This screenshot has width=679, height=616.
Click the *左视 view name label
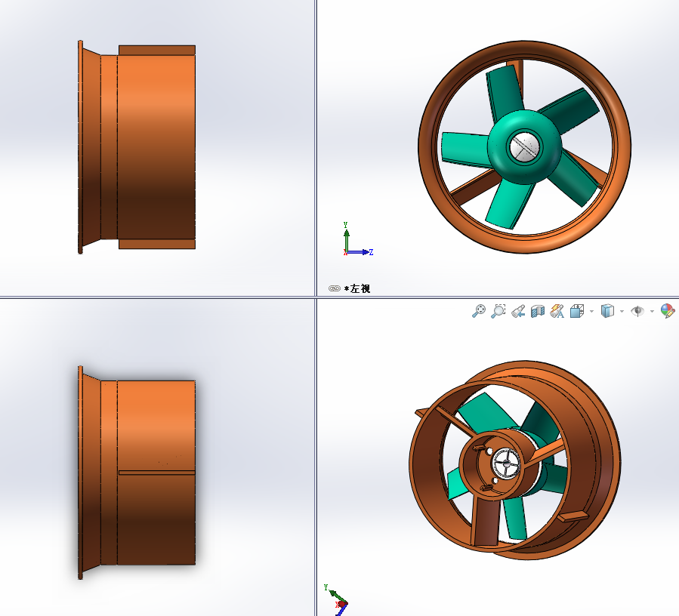(x=357, y=288)
